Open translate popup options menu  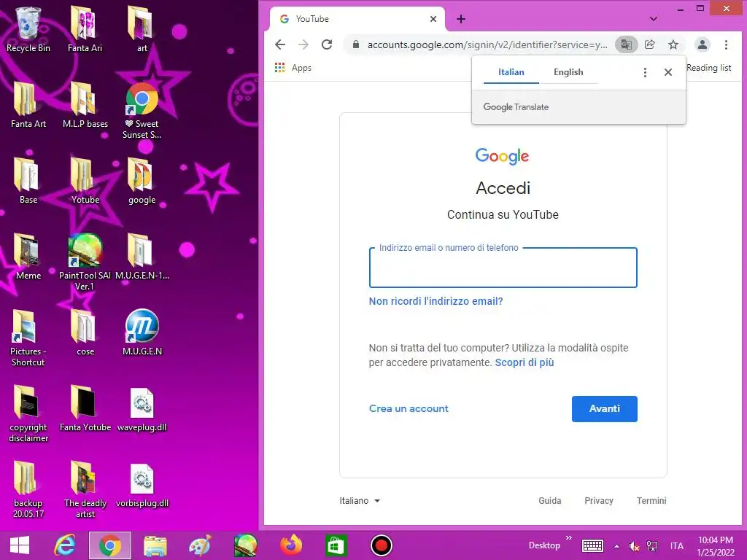tap(645, 72)
